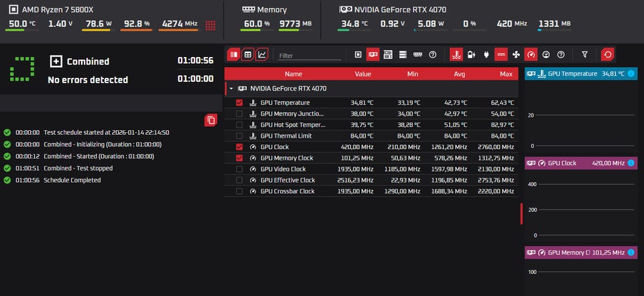This screenshot has height=296, width=644.
Task: Switch to graph-only monitoring view
Action: point(262,54)
